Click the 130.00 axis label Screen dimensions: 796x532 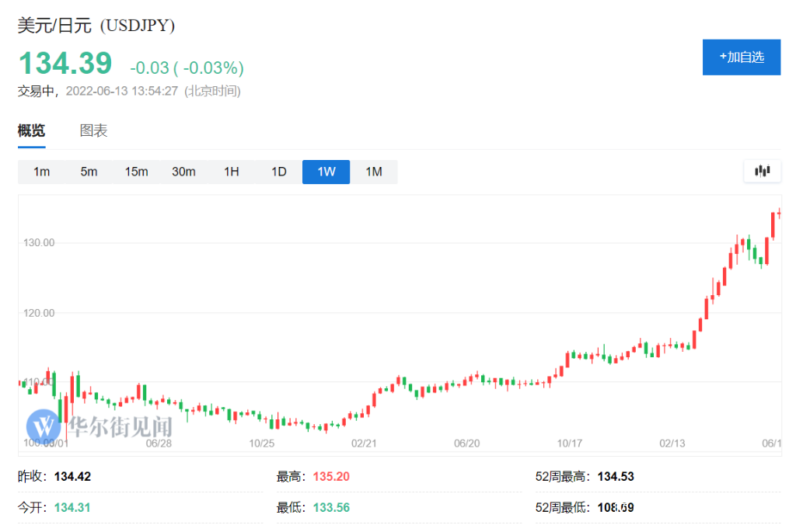39,243
